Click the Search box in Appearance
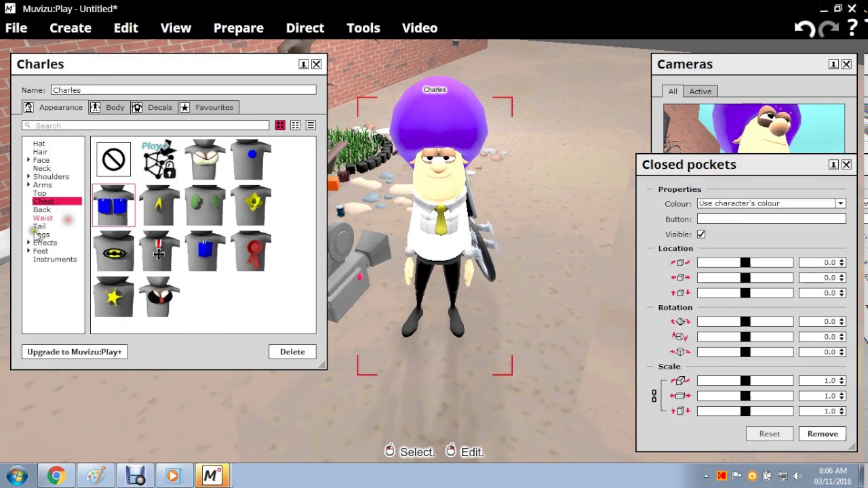Image resolution: width=868 pixels, height=488 pixels. [x=146, y=125]
